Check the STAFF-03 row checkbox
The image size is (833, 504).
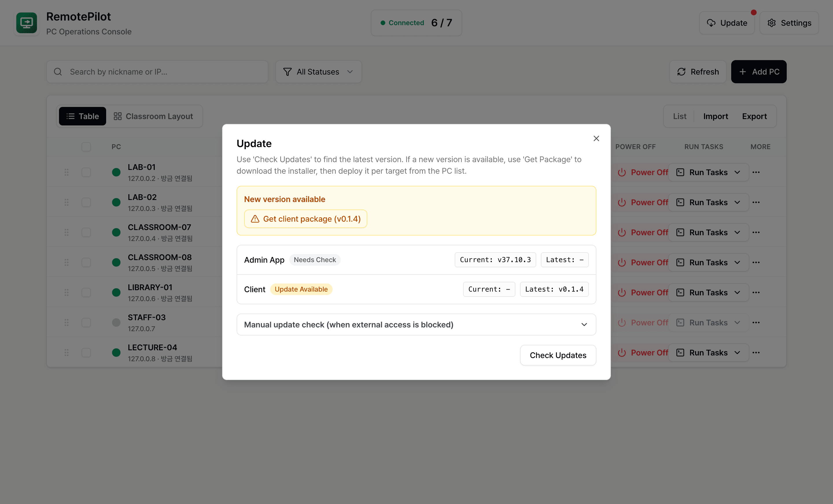click(x=86, y=323)
